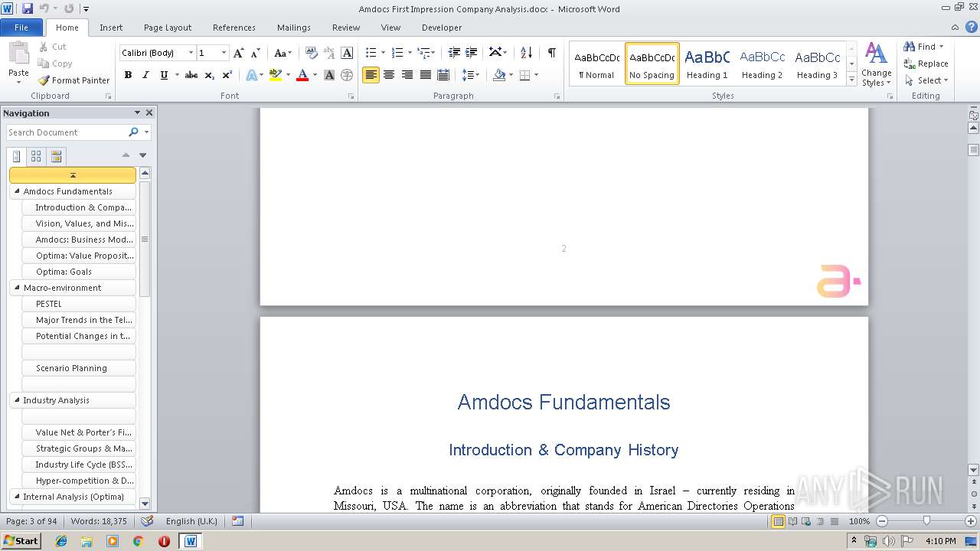Switch to the Page Layout tab
This screenshot has height=551, width=980.
click(x=168, y=27)
